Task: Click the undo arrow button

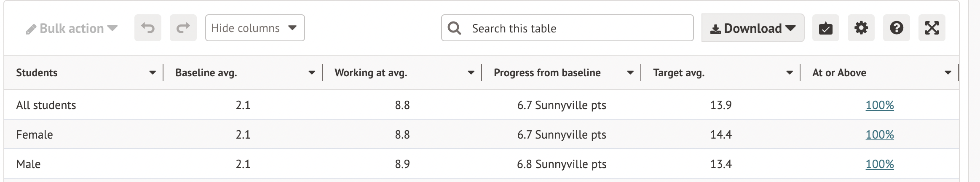Action: pyautogui.click(x=147, y=28)
